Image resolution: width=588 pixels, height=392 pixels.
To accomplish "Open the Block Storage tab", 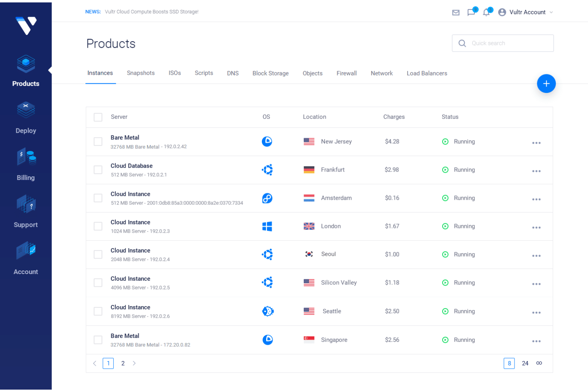I will [271, 73].
